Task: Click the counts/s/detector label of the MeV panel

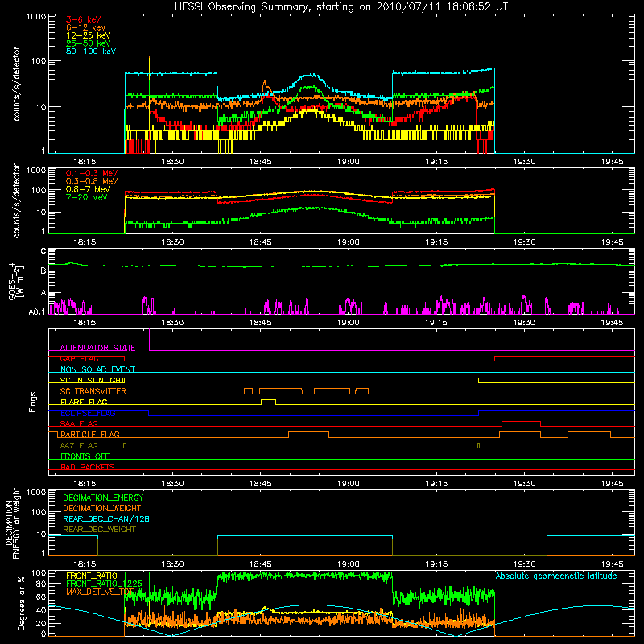Action: 16,200
